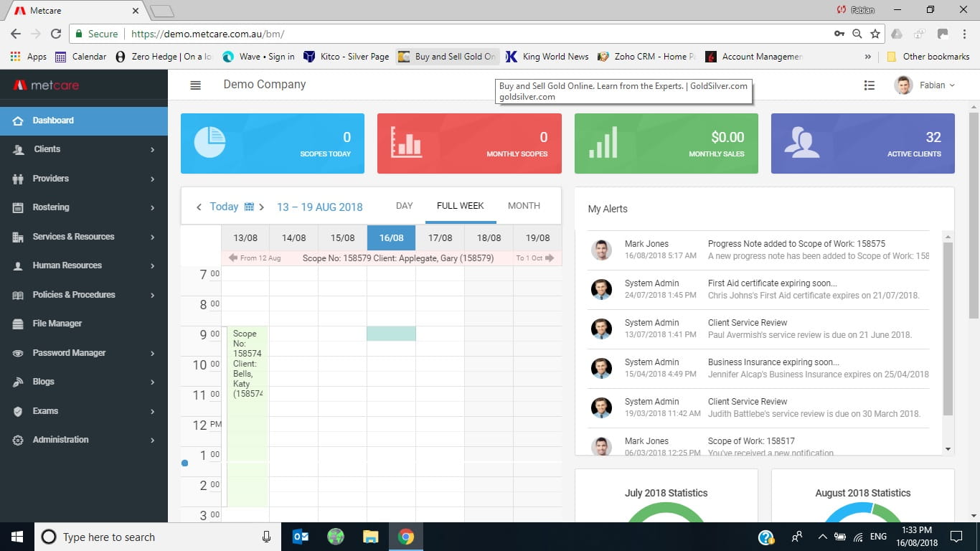Viewport: 980px width, 551px height.
Task: Open the King World News bookmark
Action: [x=547, y=57]
